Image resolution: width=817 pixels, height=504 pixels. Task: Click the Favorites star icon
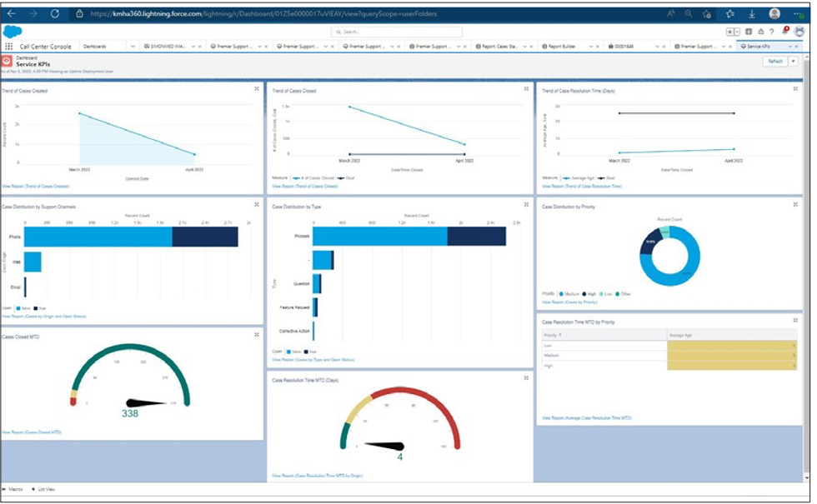click(730, 32)
